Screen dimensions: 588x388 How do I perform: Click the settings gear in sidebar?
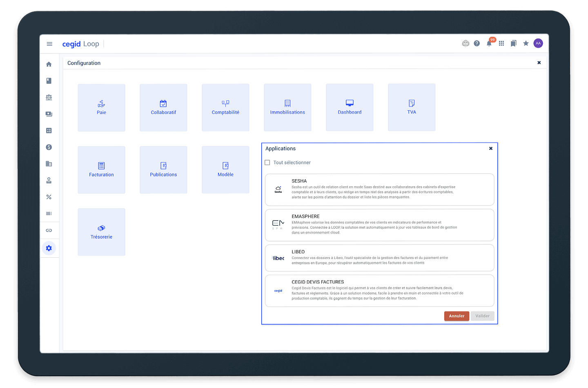tap(49, 248)
